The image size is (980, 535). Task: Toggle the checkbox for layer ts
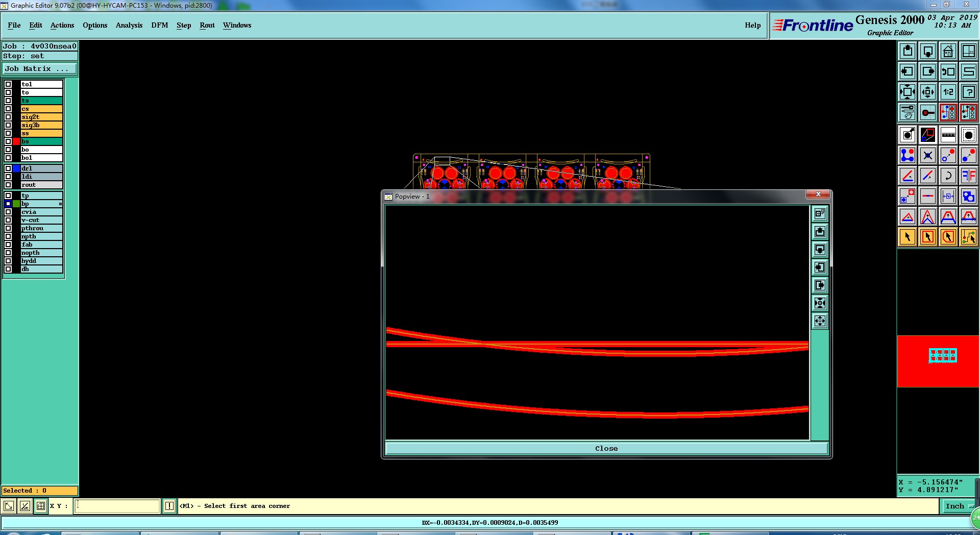(x=8, y=101)
